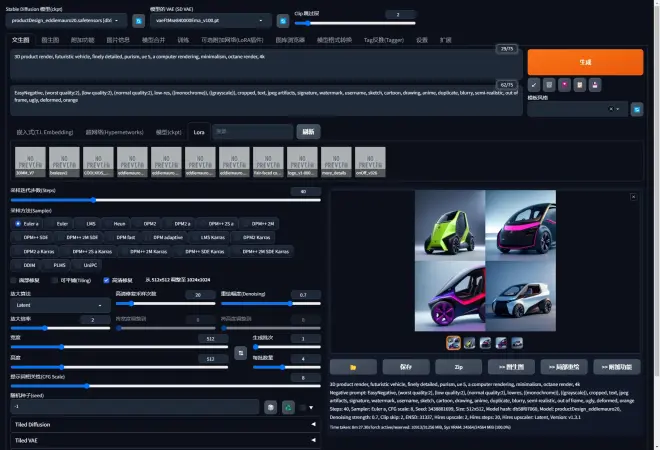Refresh the SD VAE list icon
The width and height of the screenshot is (660, 450).
click(x=283, y=21)
